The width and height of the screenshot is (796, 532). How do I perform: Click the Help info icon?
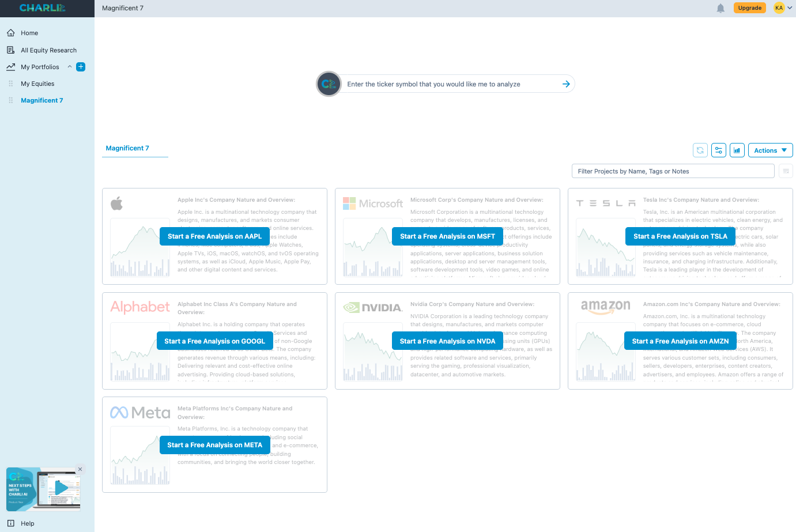click(x=10, y=523)
